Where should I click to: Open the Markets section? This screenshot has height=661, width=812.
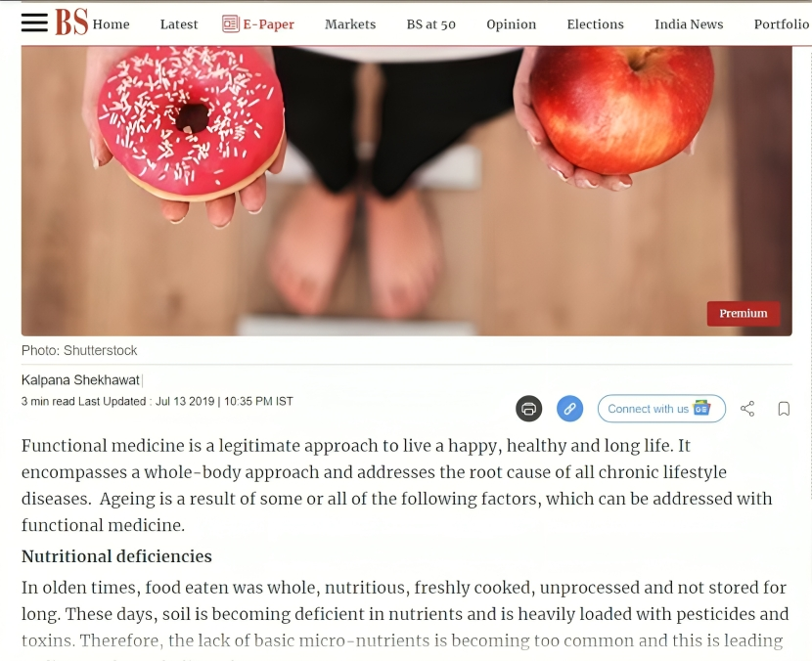pos(350,24)
